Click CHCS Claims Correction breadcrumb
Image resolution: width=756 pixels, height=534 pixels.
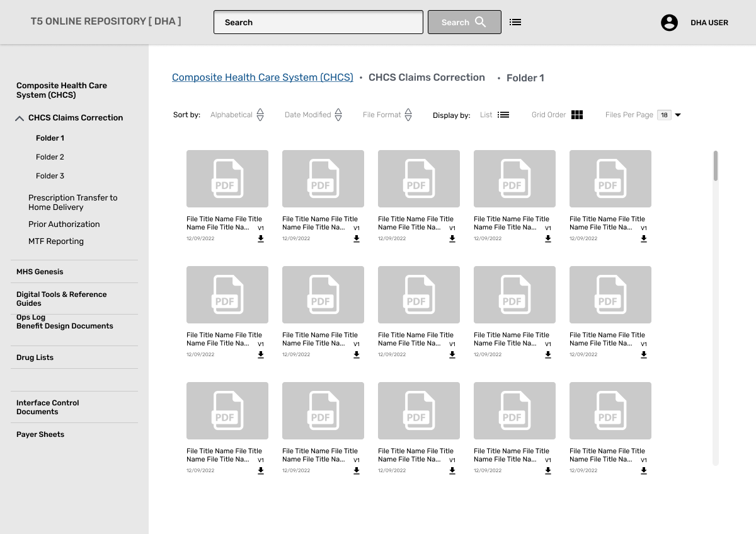point(427,78)
